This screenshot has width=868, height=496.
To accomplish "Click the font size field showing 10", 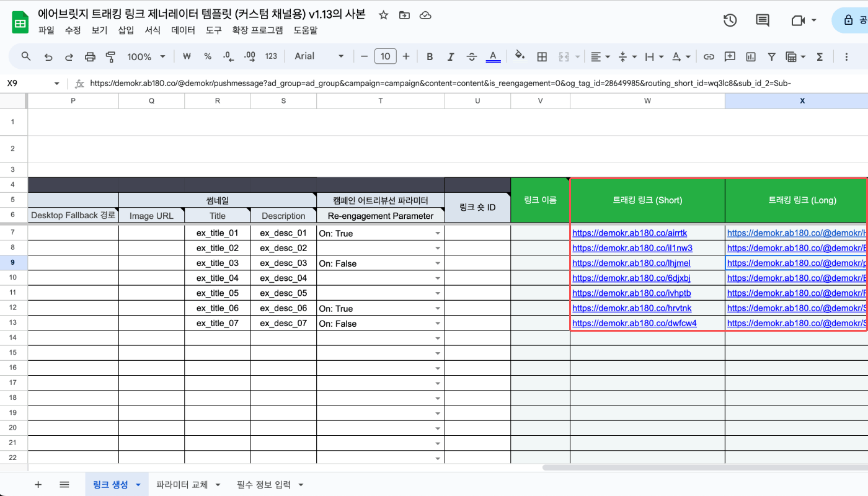I will [x=385, y=56].
